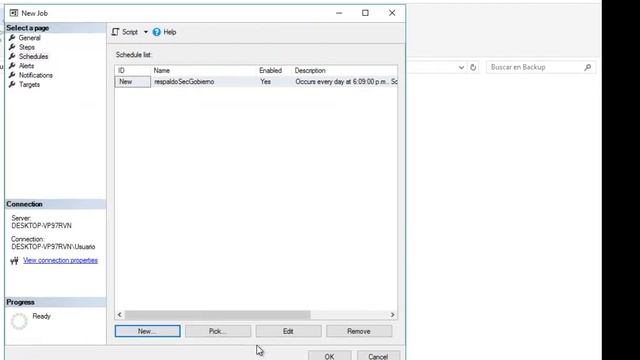Sort schedule list by ID column
The width and height of the screenshot is (640, 360).
[133, 71]
